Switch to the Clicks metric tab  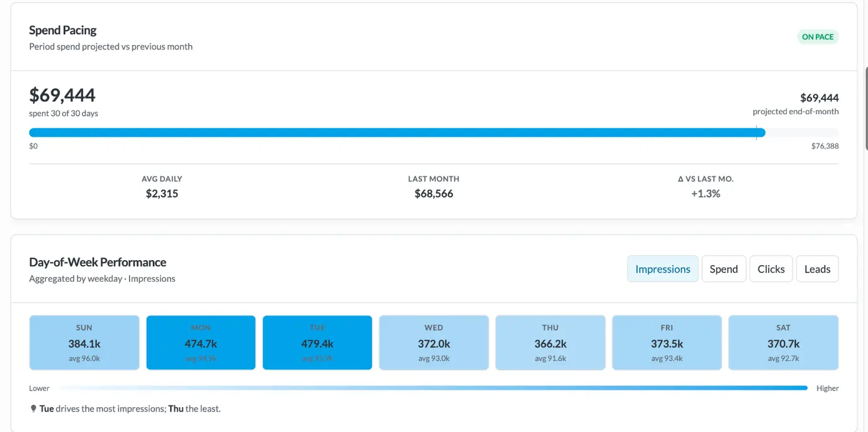(771, 269)
